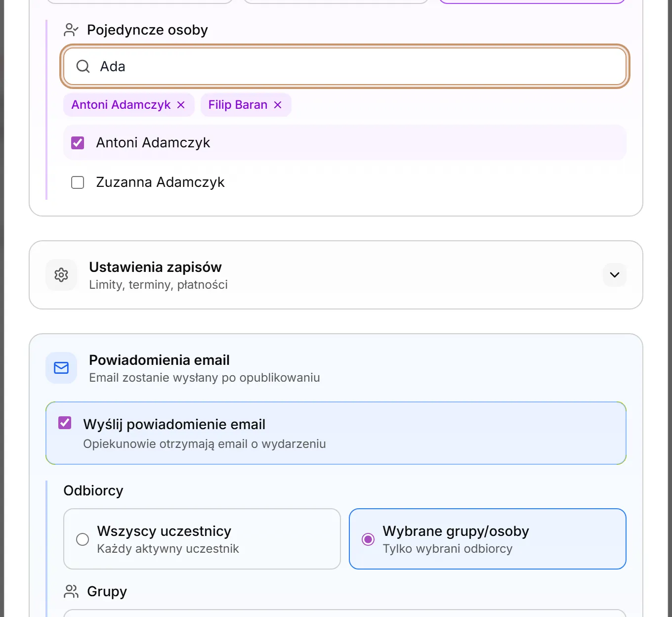Click the gear icon for Ustawienia zapisów
Image resolution: width=672 pixels, height=617 pixels.
(61, 275)
